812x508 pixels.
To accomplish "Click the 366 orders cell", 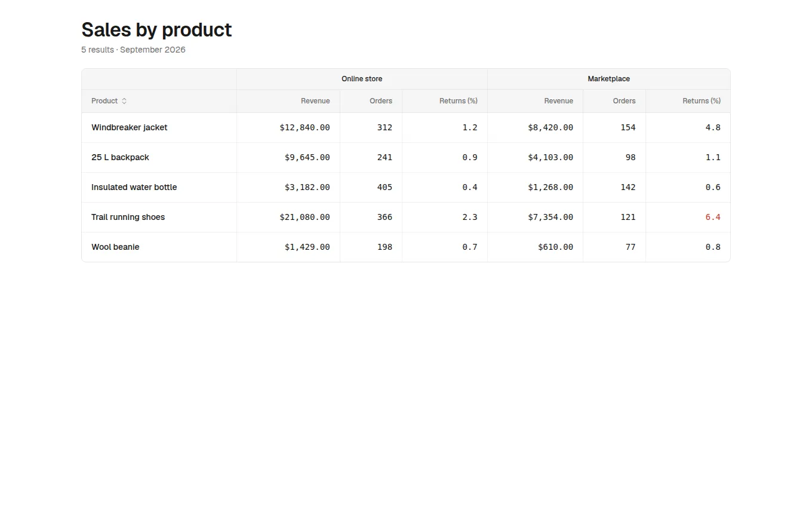I will (x=371, y=217).
